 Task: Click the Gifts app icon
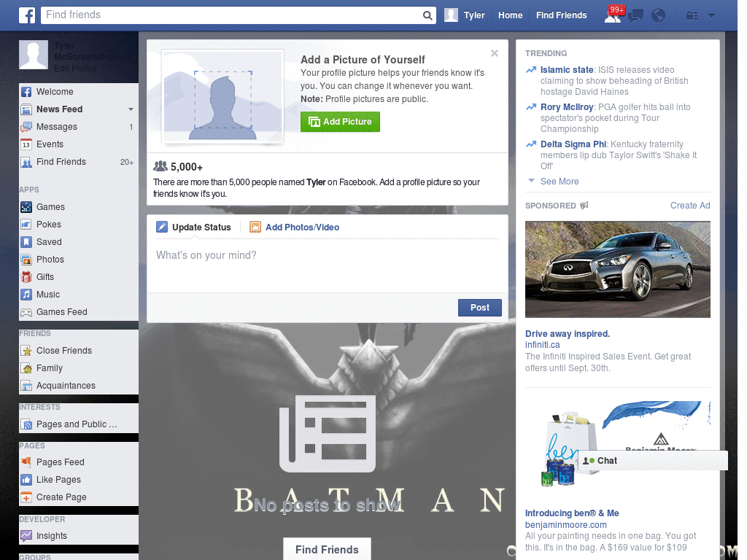click(x=26, y=277)
